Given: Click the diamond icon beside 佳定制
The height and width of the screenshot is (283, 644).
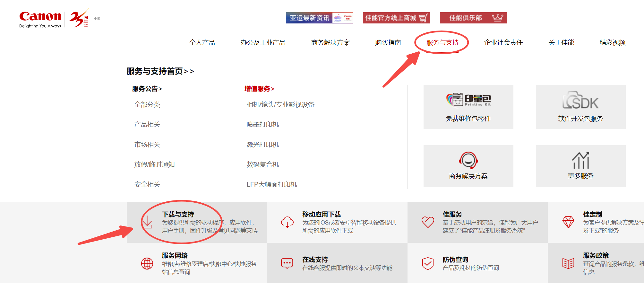Looking at the screenshot, I should pos(568,222).
